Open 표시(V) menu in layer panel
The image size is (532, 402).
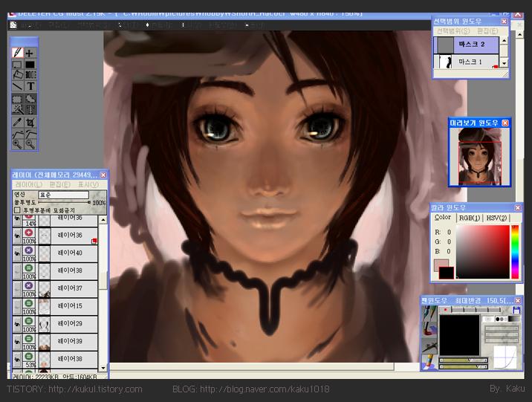tap(88, 184)
